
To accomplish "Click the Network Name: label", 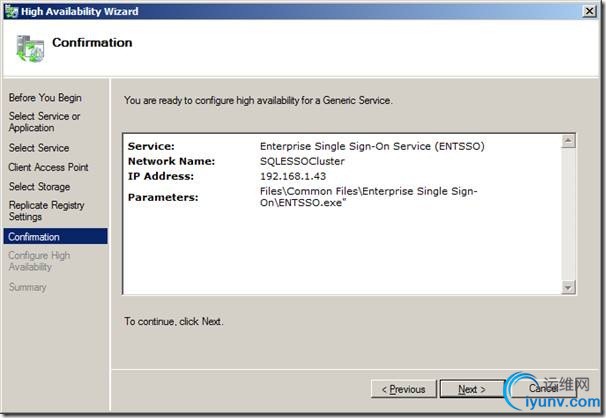I will pos(171,161).
